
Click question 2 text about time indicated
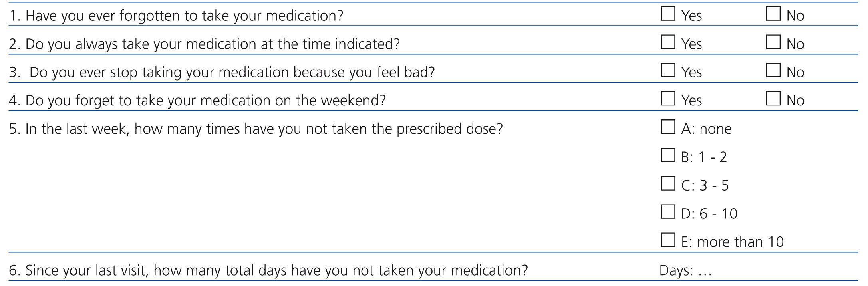tap(204, 44)
